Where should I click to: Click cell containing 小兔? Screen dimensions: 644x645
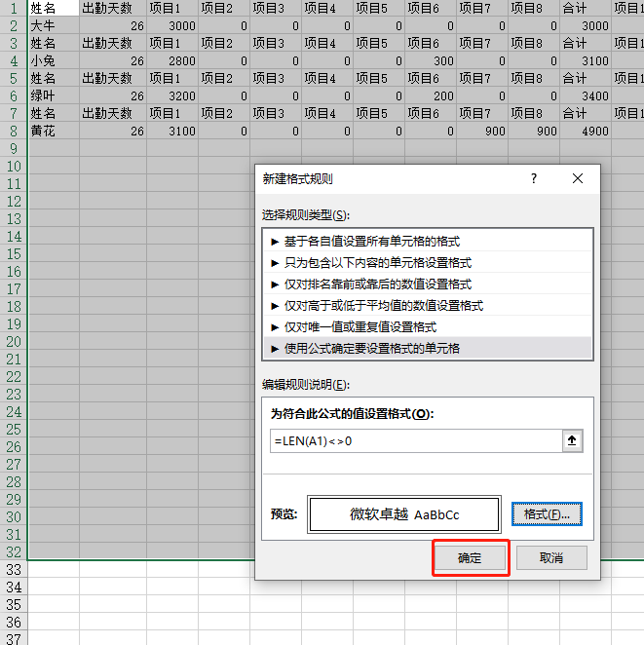(54, 60)
